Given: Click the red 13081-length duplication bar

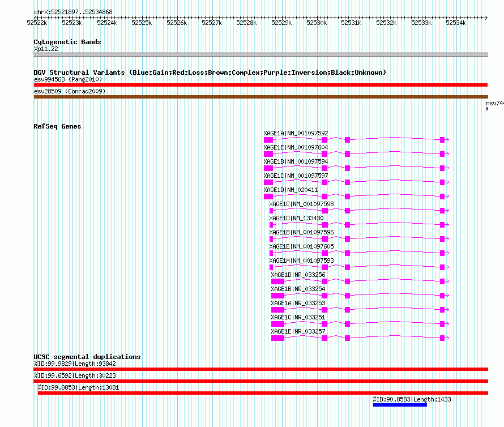Looking at the screenshot, I should pos(263,393).
